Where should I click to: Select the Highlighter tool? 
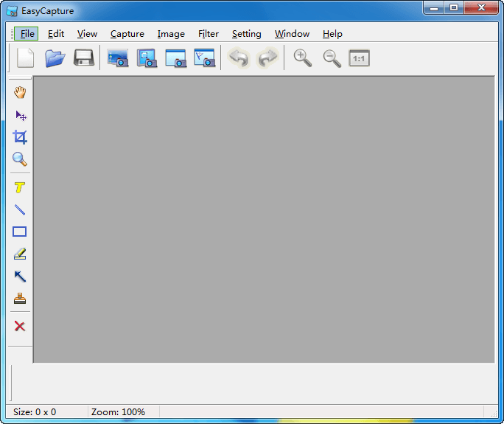(20, 254)
